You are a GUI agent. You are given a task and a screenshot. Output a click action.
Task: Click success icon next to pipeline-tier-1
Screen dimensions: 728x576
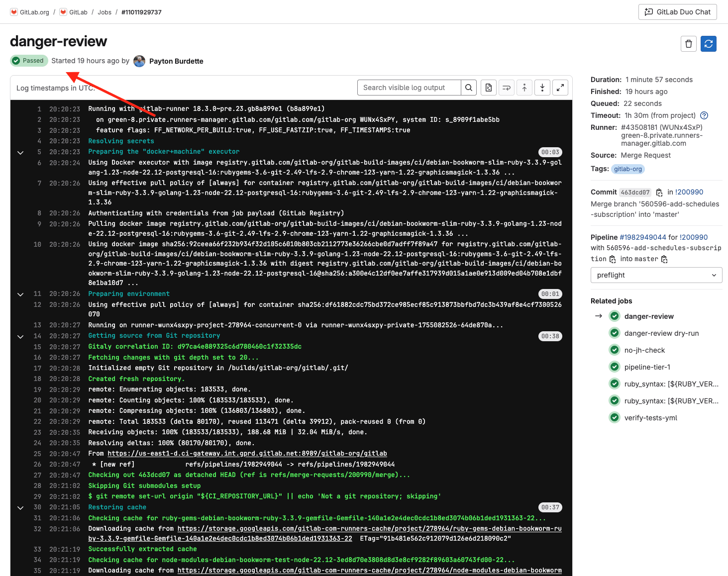(615, 367)
